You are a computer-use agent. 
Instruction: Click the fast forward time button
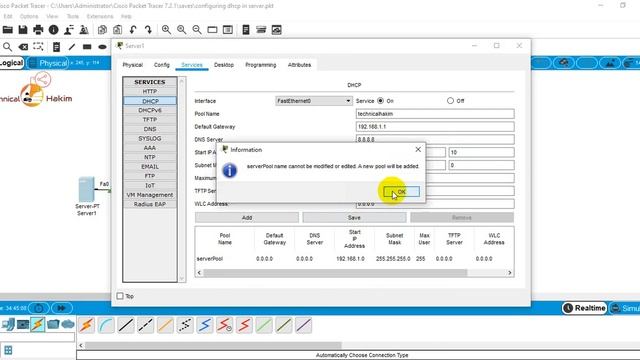(62, 308)
